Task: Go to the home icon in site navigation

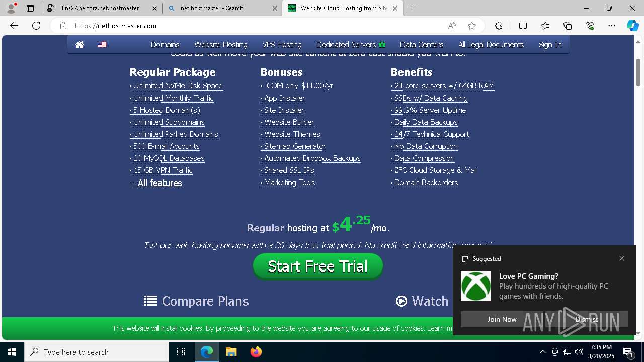Action: (79, 45)
